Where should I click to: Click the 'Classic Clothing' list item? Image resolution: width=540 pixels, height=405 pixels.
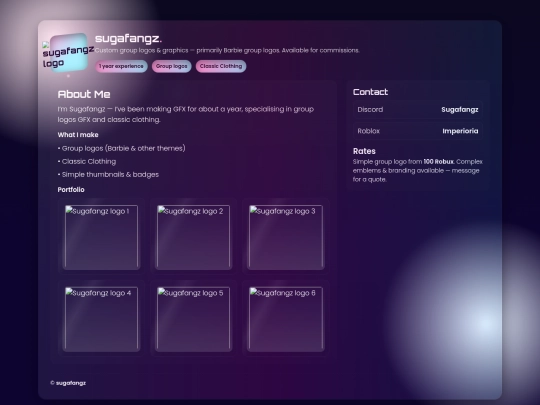click(87, 162)
